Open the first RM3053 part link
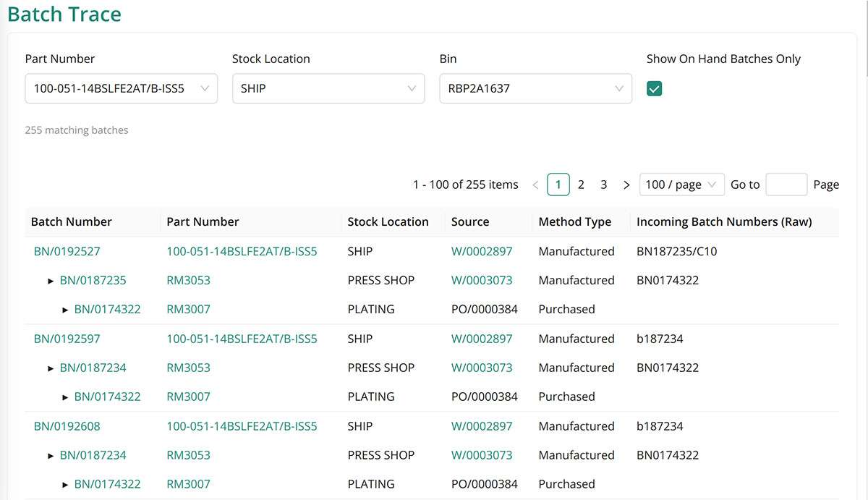 188,281
